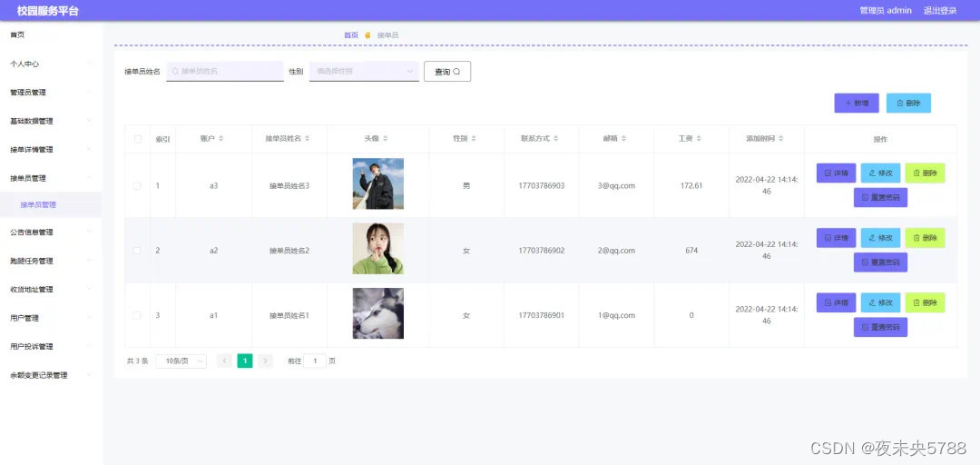The height and width of the screenshot is (465, 980).
Task: Open the 10条/页 page size dropdown
Action: click(x=181, y=361)
